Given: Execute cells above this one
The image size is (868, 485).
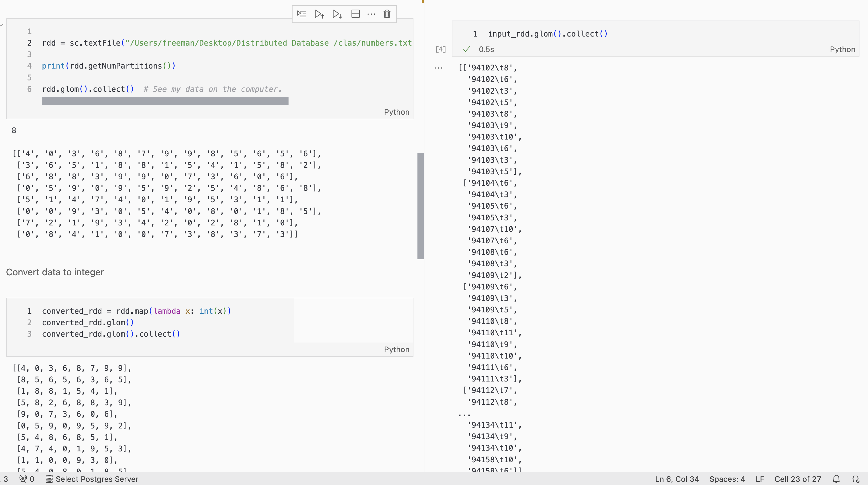Looking at the screenshot, I should pyautogui.click(x=319, y=14).
